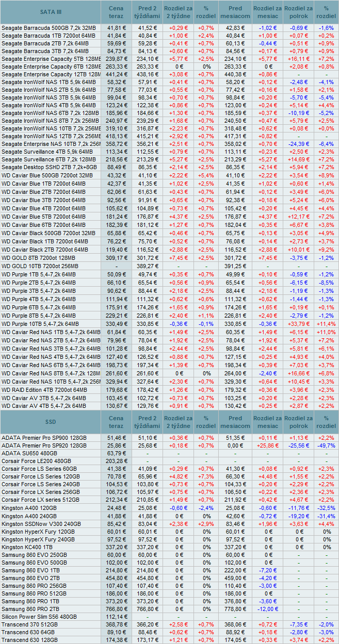Select Pred mesiacom header in SSD table

[x=235, y=421]
